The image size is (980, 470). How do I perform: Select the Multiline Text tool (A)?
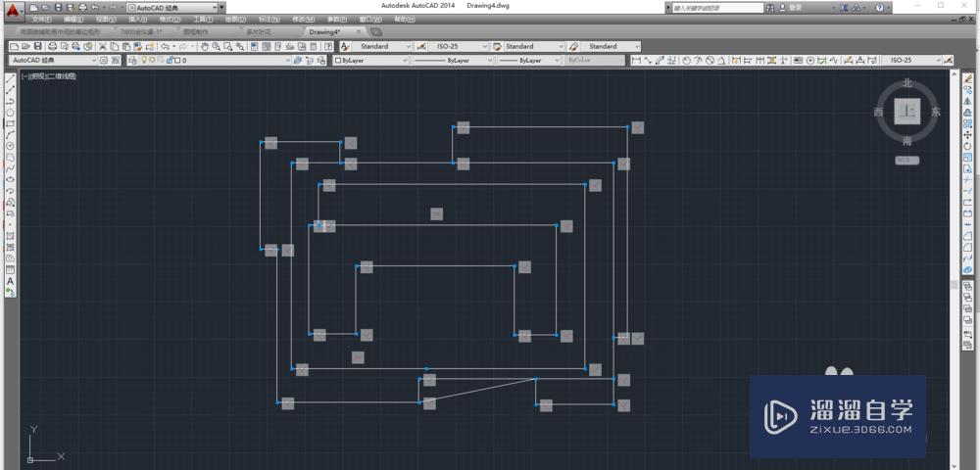[x=10, y=281]
